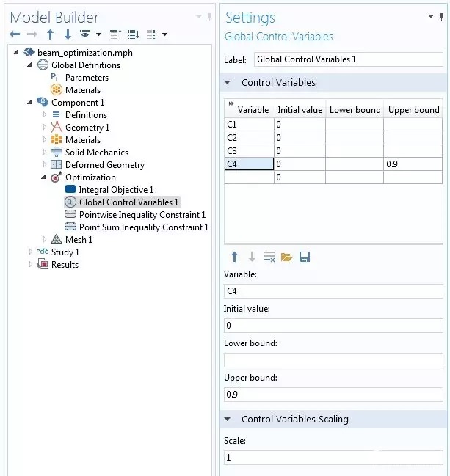
Task: Expand the Mesh 1 node
Action: click(44, 239)
